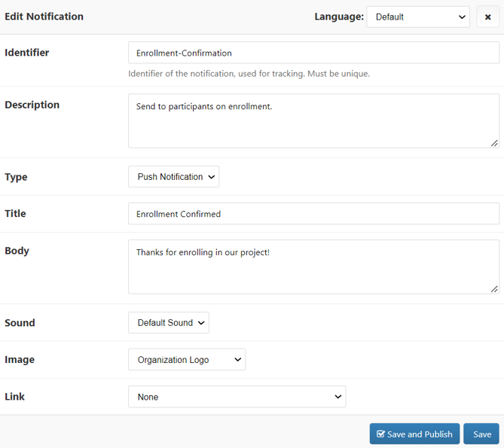
Task: Close the Edit Notification dialog
Action: point(487,17)
